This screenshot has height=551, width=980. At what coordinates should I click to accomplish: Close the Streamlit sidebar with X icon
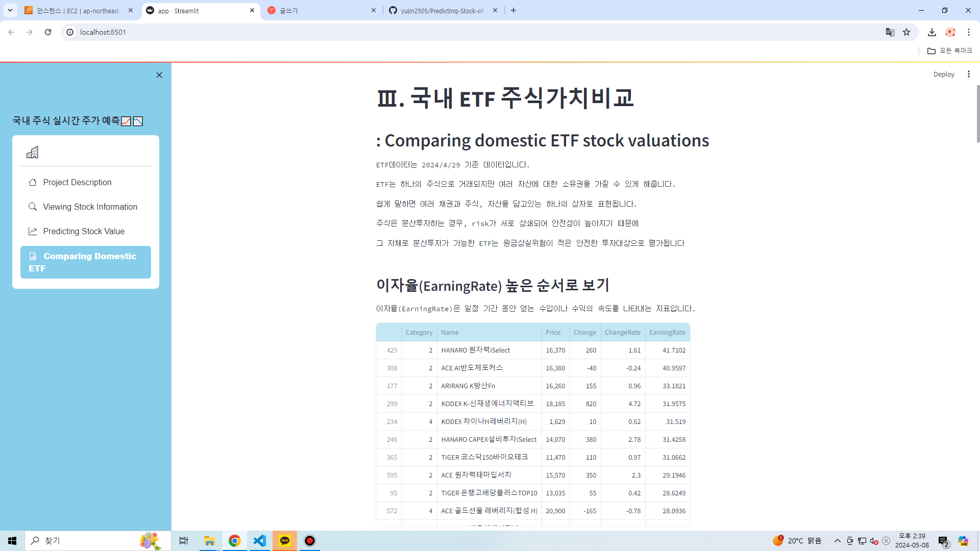(159, 75)
